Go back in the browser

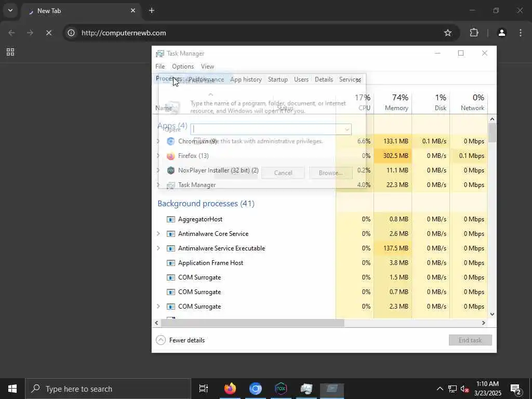click(x=11, y=33)
